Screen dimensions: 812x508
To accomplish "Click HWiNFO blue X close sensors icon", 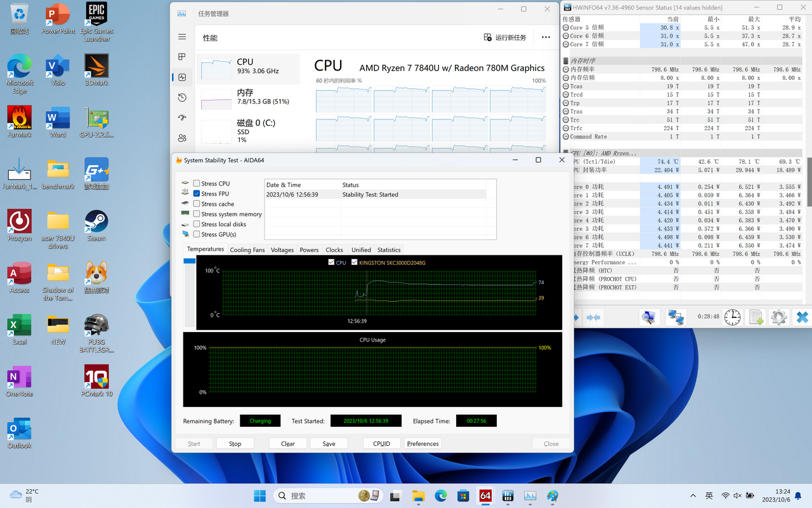I will [802, 317].
